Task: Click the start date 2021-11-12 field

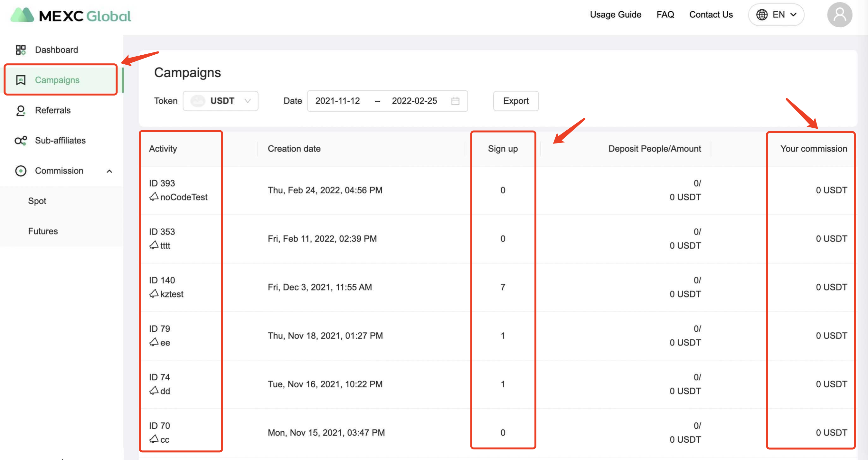Action: point(337,101)
